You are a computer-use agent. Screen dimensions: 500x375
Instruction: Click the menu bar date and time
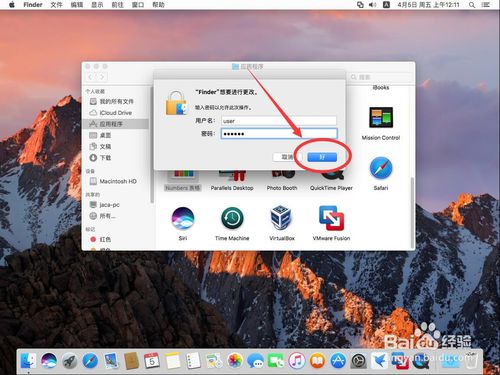click(428, 5)
